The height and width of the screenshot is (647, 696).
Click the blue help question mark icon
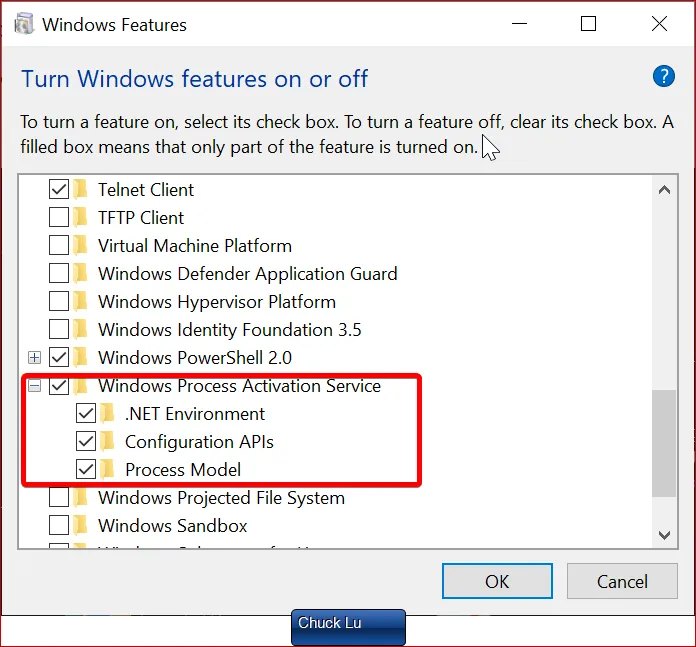tap(664, 77)
